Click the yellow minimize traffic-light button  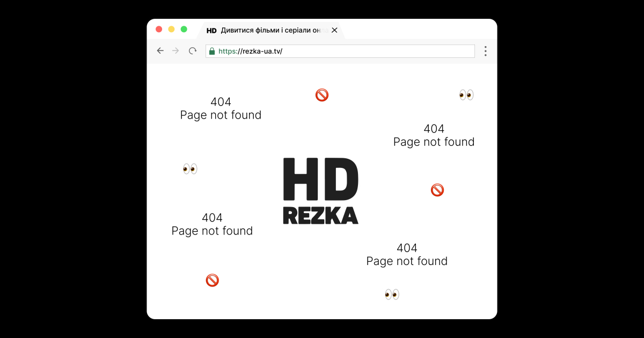171,29
